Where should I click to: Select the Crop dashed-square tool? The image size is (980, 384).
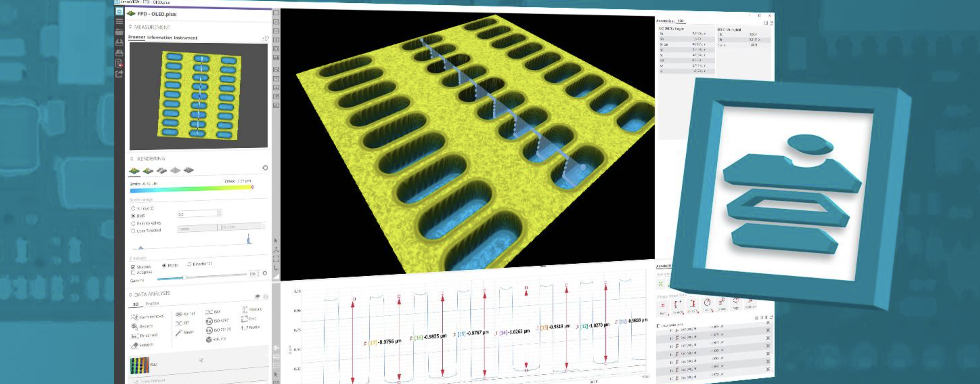(249, 319)
